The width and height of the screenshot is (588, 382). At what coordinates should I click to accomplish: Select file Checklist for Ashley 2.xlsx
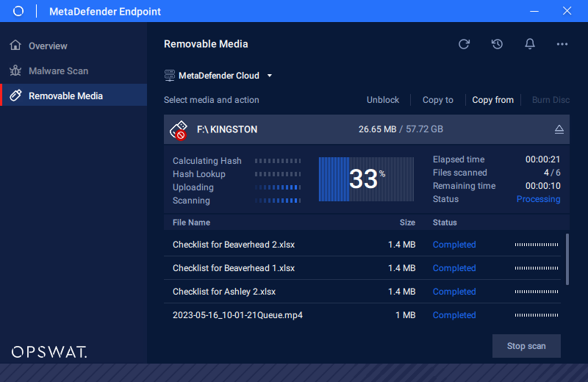point(224,292)
